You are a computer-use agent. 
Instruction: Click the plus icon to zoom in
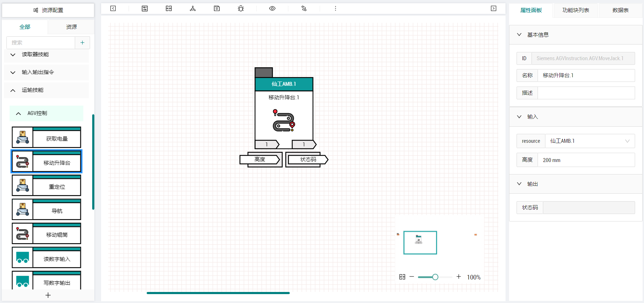(459, 277)
